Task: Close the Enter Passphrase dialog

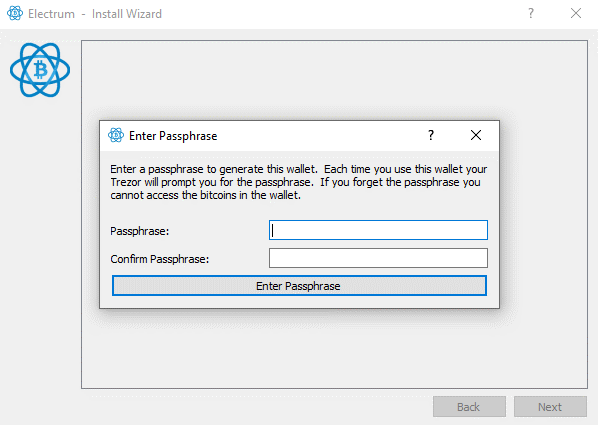Action: pos(476,135)
